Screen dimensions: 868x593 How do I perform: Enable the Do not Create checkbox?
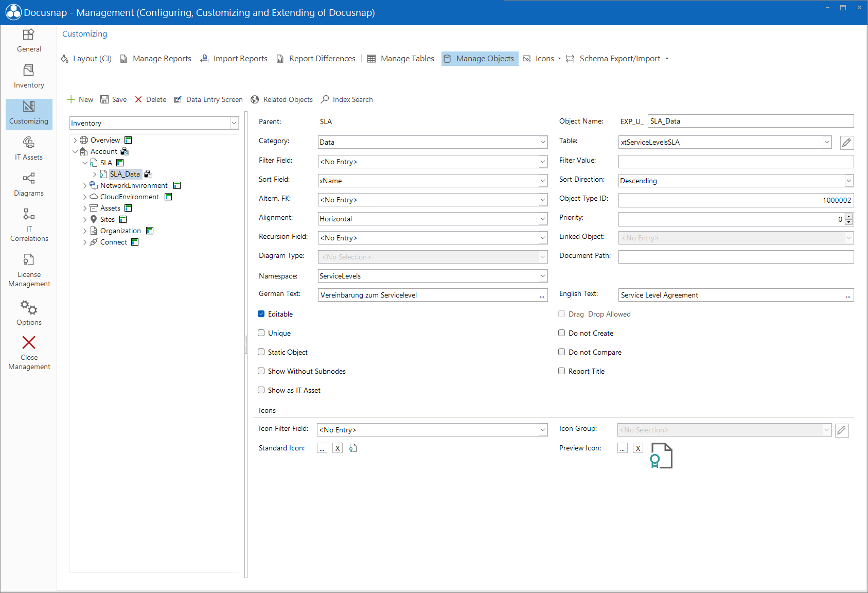pos(562,333)
